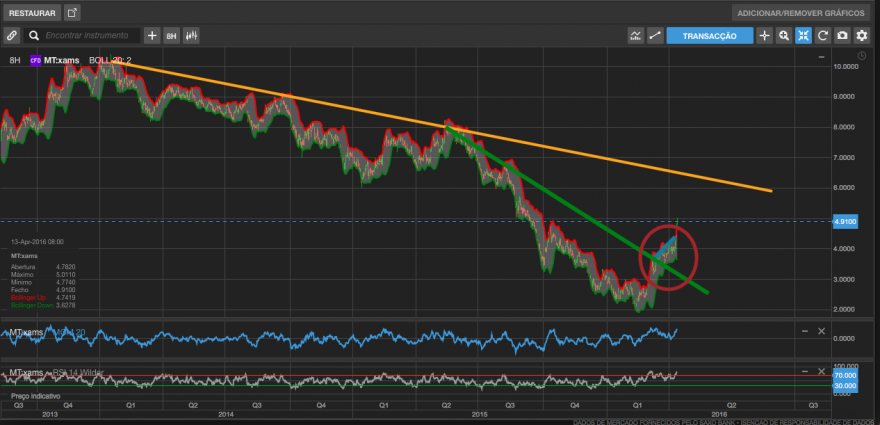Close the RSI 14 Wilder panel

coord(821,372)
